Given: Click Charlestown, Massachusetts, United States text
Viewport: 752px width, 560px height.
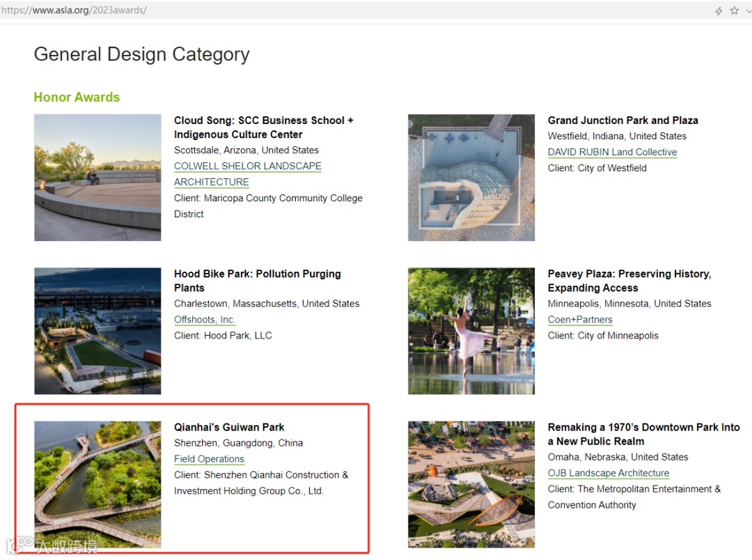Looking at the screenshot, I should click(x=267, y=304).
